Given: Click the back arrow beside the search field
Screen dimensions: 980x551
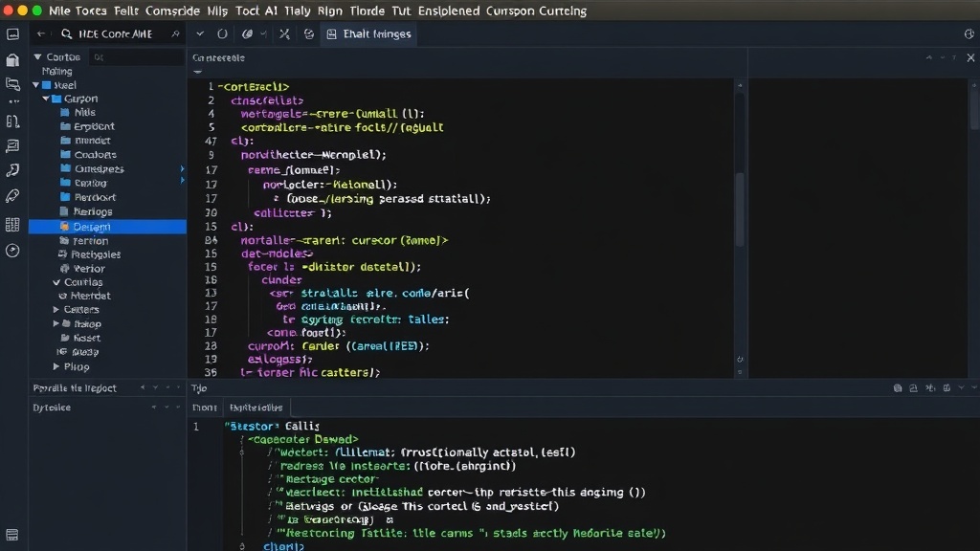Looking at the screenshot, I should tap(40, 33).
